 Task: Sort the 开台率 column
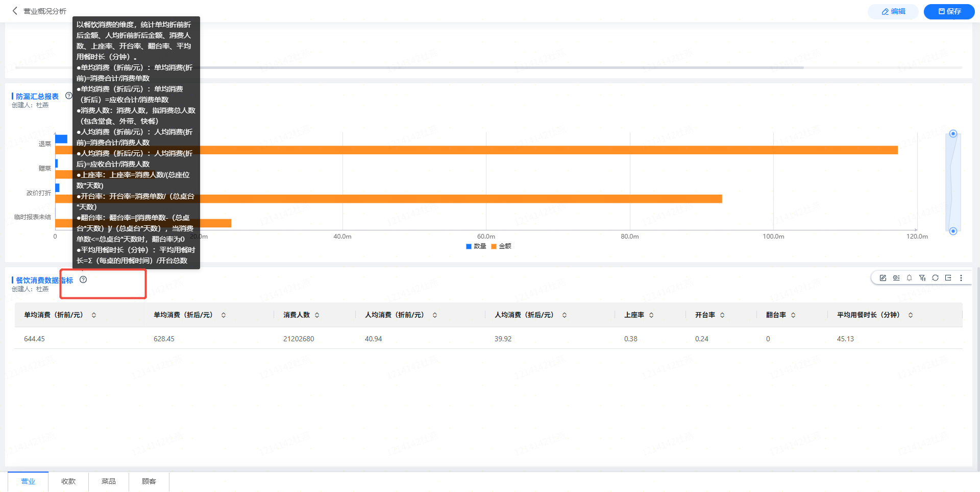click(722, 315)
